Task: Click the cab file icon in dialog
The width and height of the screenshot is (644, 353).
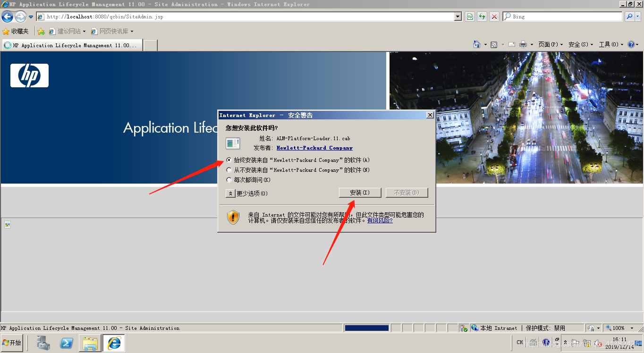Action: (x=233, y=143)
